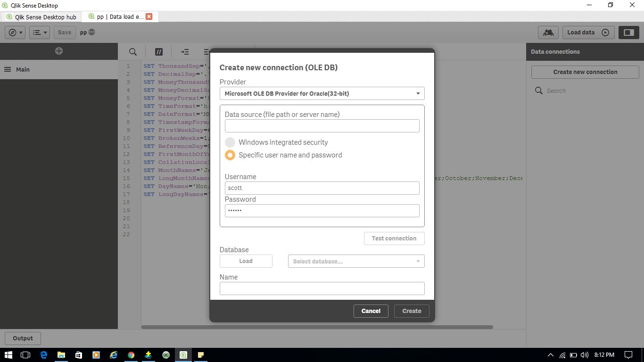The image size is (644, 362).
Task: Click line 1 SET ThousandSep
Action: click(x=176, y=66)
